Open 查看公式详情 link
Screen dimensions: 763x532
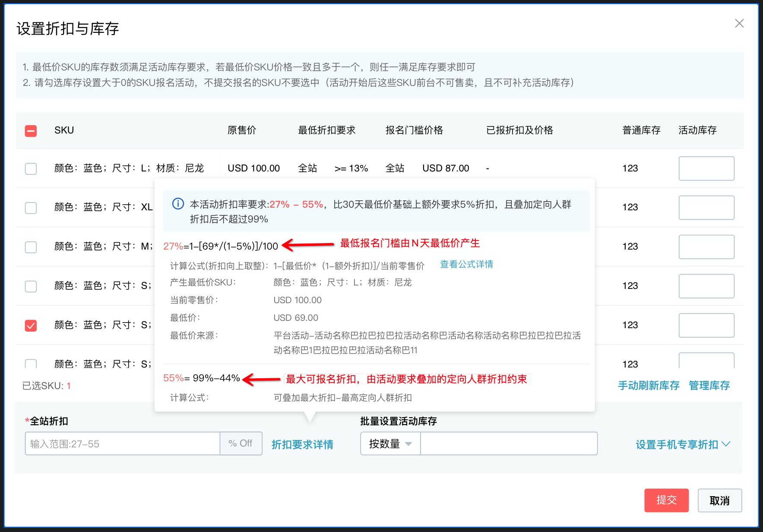coord(466,264)
